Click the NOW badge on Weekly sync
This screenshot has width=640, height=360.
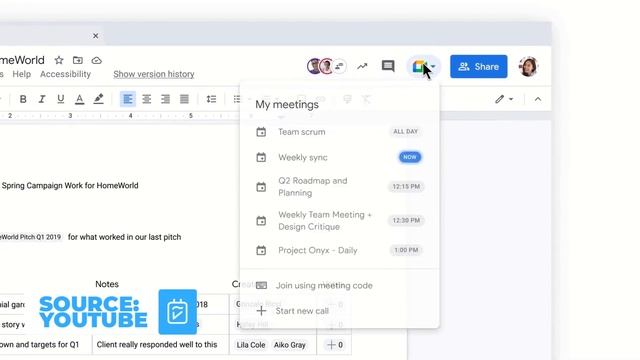point(410,157)
